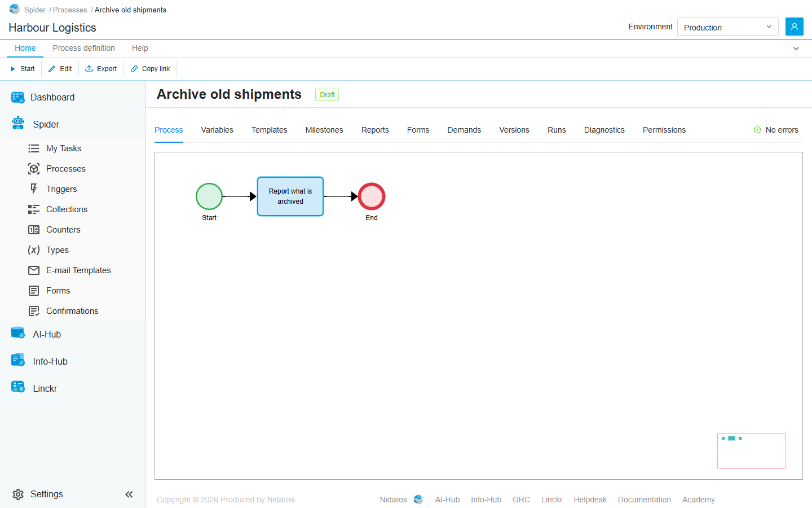Select the red End event node
Image resolution: width=812 pixels, height=508 pixels.
click(372, 196)
